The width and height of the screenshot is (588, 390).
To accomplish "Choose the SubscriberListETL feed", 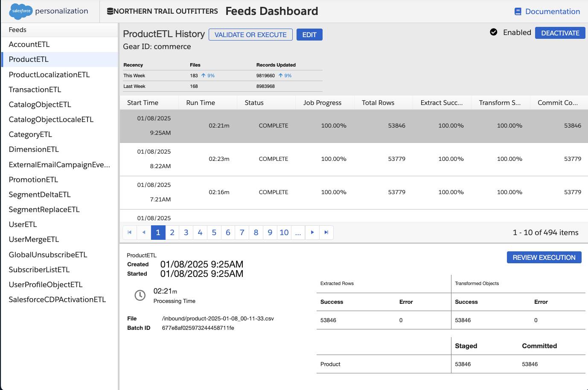I will pos(60,270).
